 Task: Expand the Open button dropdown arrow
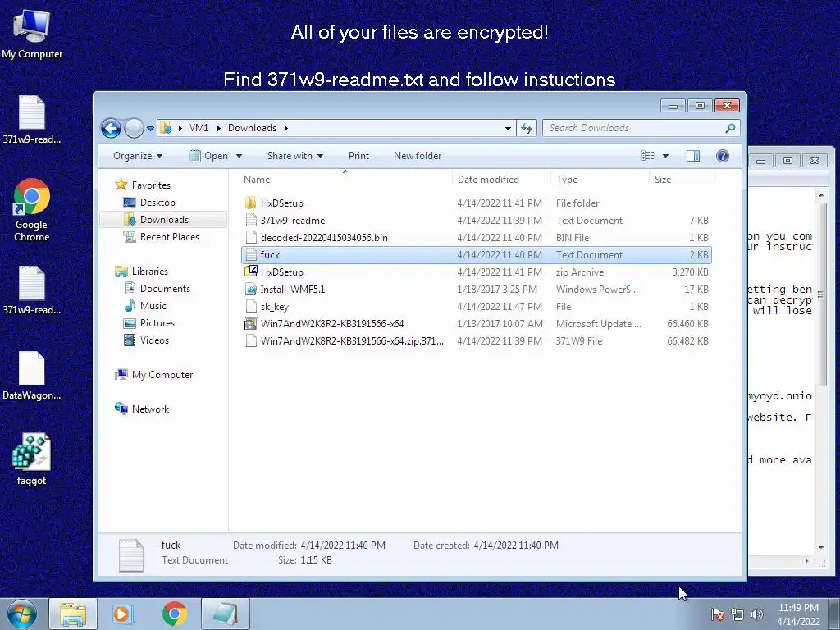(x=239, y=156)
